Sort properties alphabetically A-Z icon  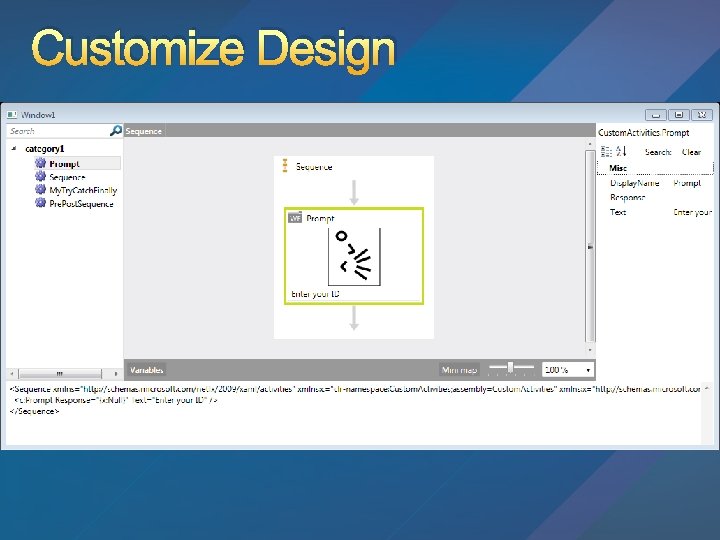[x=622, y=151]
